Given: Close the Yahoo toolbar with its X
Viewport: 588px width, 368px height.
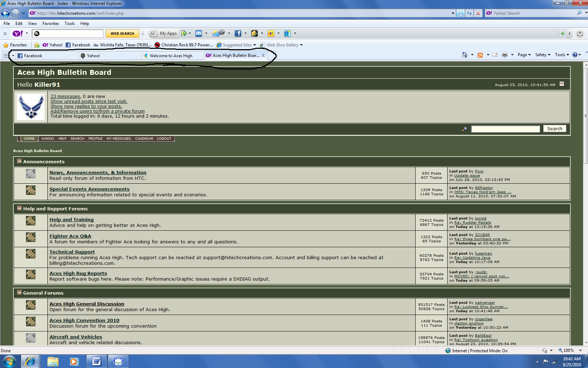Looking at the screenshot, I should coord(5,34).
